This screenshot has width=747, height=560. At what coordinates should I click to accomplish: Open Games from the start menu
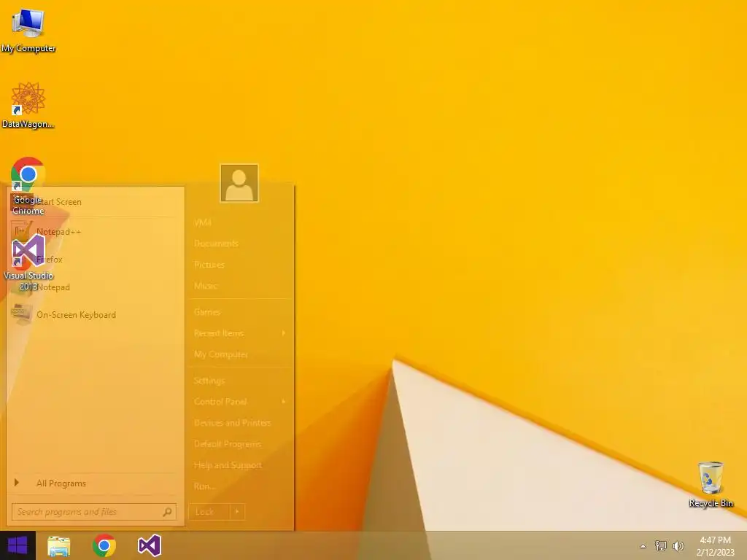coord(240,312)
